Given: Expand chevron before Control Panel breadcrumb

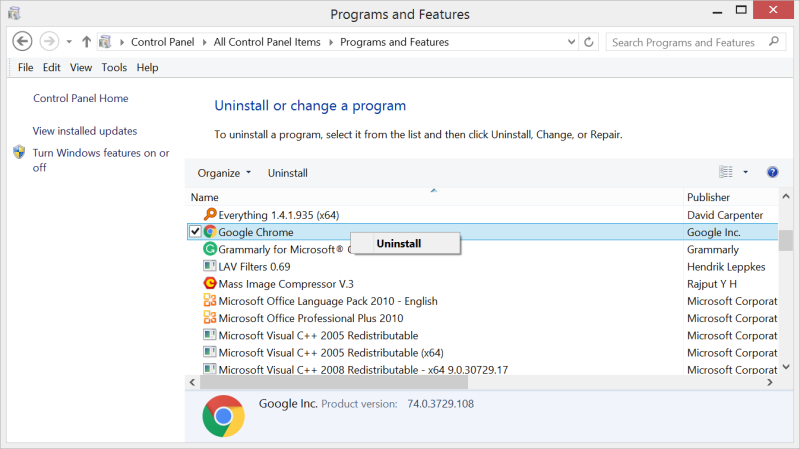Looking at the screenshot, I should click(x=121, y=42).
